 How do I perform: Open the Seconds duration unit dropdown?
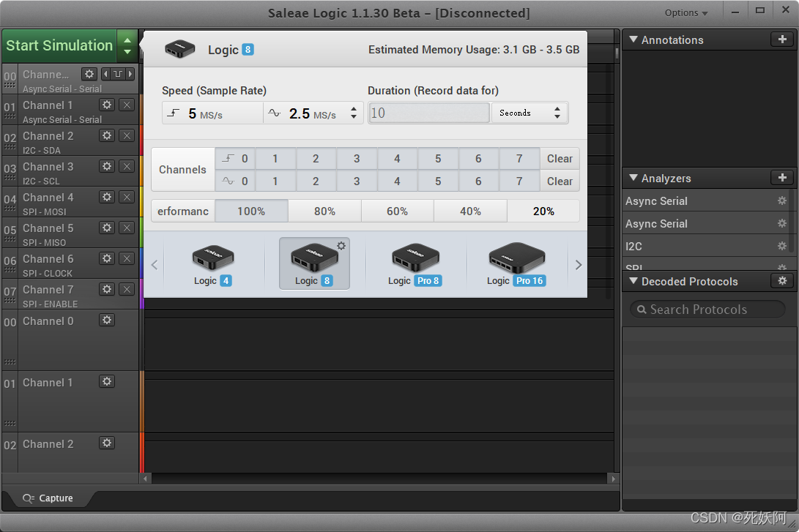529,113
